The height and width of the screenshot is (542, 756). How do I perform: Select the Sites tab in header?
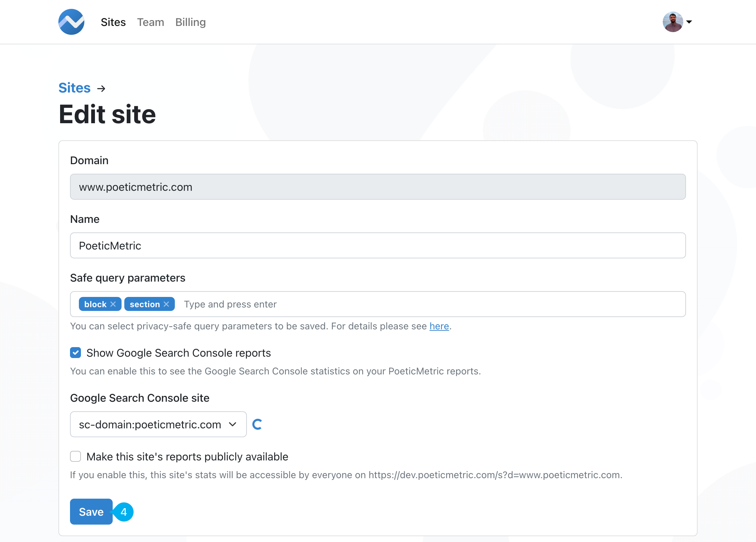point(113,22)
